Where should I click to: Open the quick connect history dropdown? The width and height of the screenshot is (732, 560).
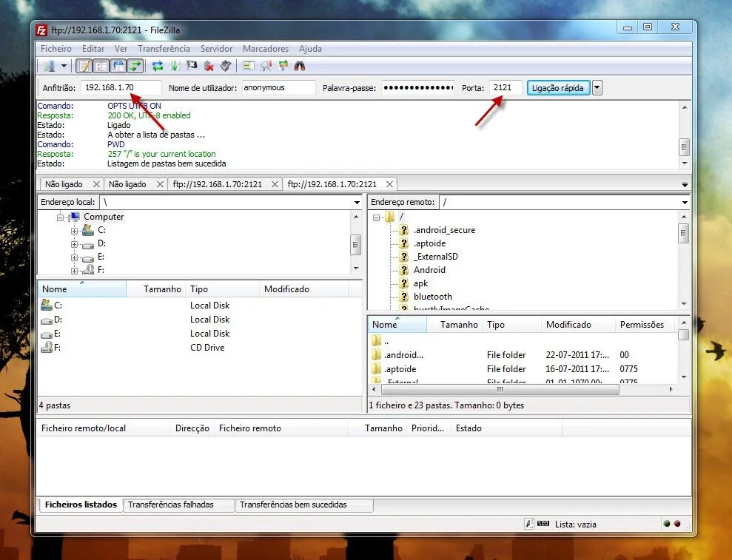pyautogui.click(x=597, y=88)
